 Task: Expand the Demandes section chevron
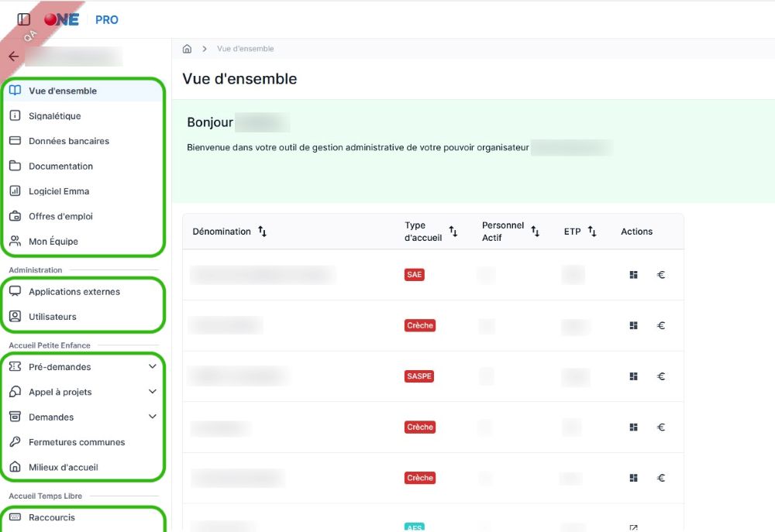[x=152, y=417]
